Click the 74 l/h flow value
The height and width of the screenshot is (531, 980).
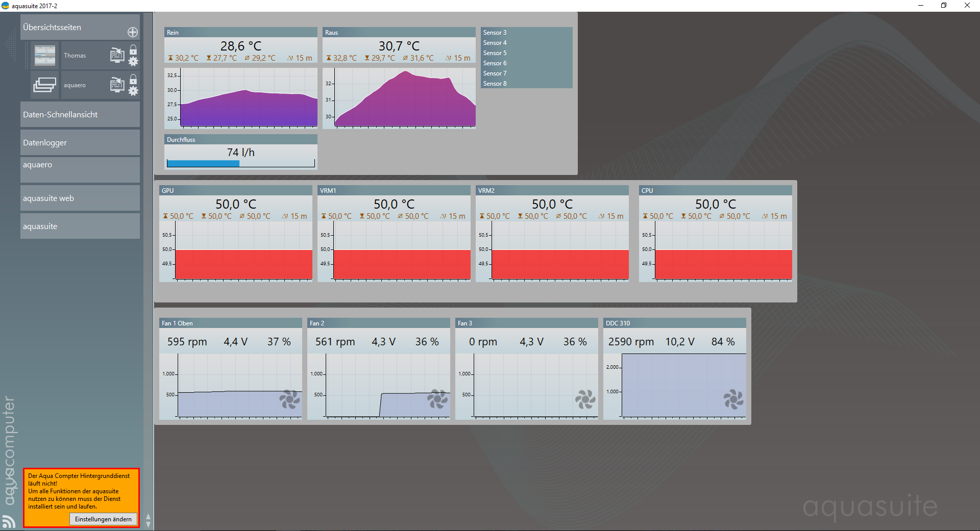(x=241, y=153)
